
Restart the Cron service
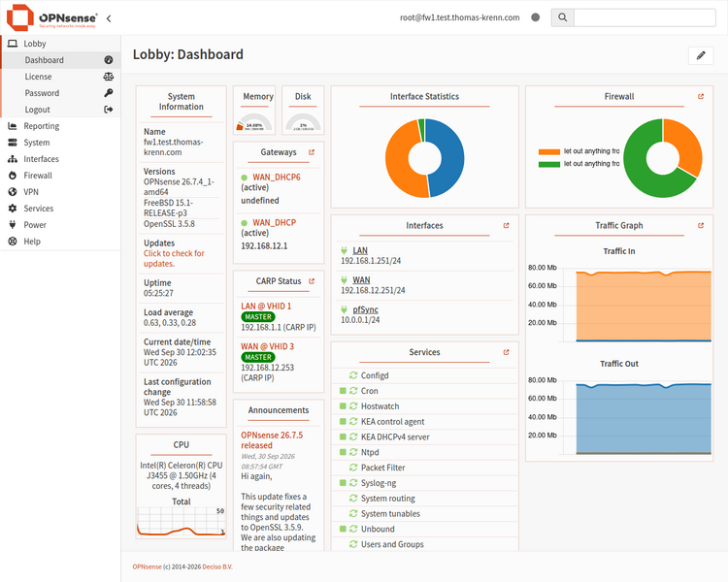point(353,391)
